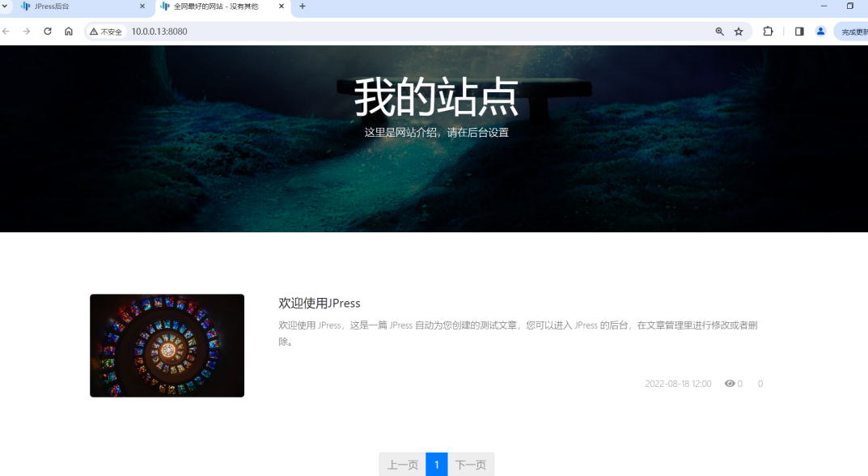The height and width of the screenshot is (476, 868).
Task: Click the 不安全 security warning badge
Action: pos(106,32)
